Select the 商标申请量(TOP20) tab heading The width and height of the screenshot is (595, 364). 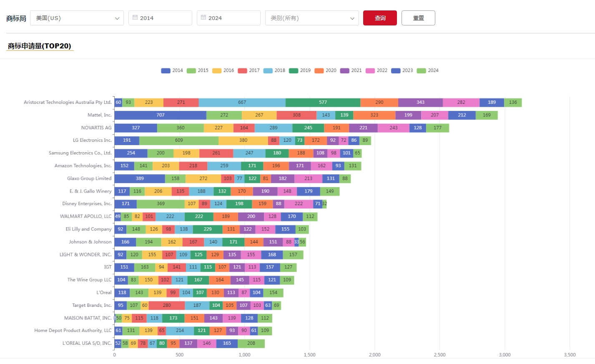(40, 46)
